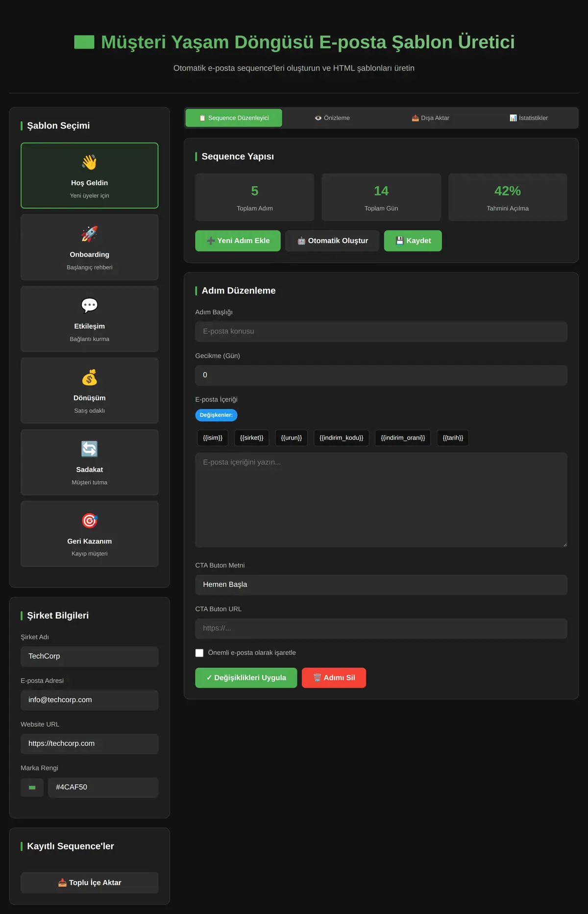This screenshot has height=914, width=588.
Task: Click the 'Toplam Gün' stat label
Action: (381, 209)
